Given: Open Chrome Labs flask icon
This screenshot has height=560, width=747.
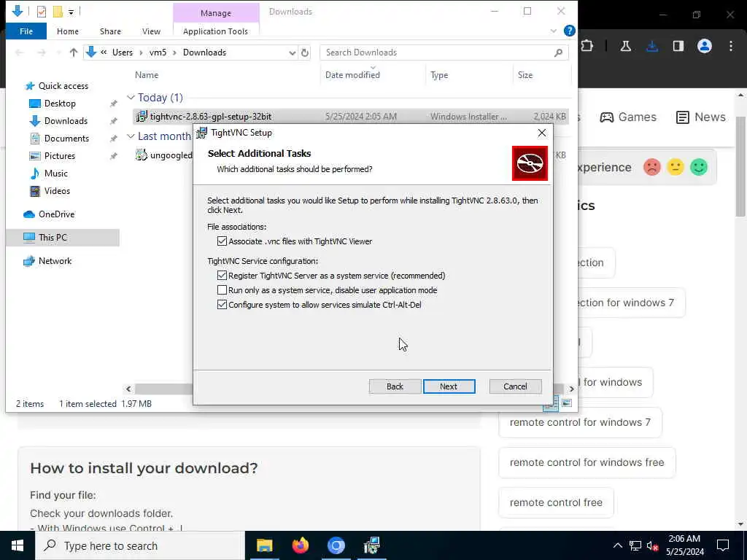Looking at the screenshot, I should (x=625, y=46).
